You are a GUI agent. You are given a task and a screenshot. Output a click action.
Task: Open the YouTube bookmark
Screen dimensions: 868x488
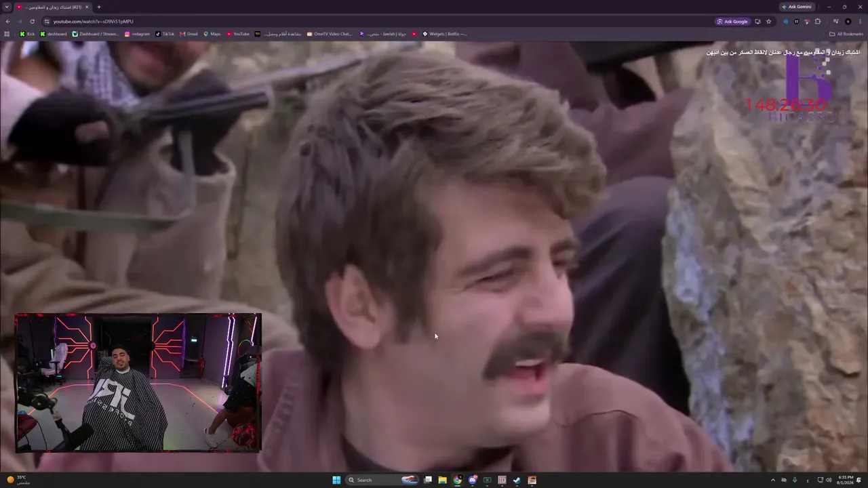(x=238, y=34)
